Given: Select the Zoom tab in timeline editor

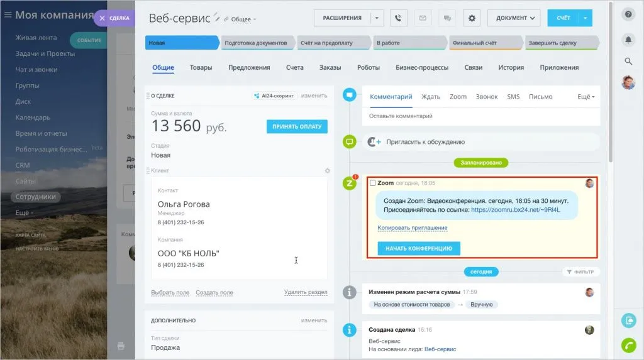Looking at the screenshot, I should pos(458,97).
